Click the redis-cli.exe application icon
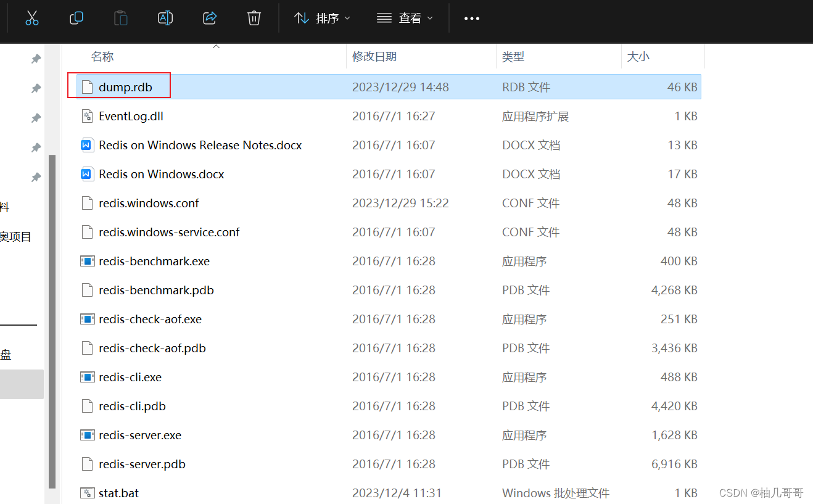The image size is (813, 504). (87, 377)
